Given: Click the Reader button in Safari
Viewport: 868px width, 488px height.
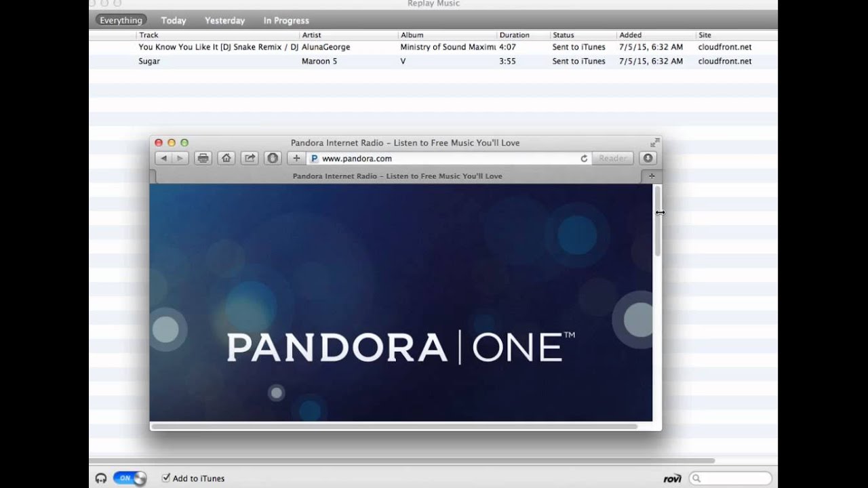Looking at the screenshot, I should pos(613,159).
